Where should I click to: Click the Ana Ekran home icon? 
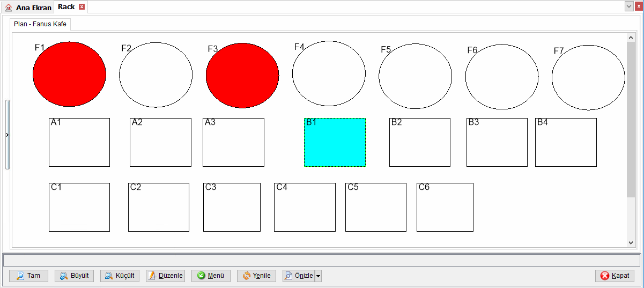click(8, 8)
